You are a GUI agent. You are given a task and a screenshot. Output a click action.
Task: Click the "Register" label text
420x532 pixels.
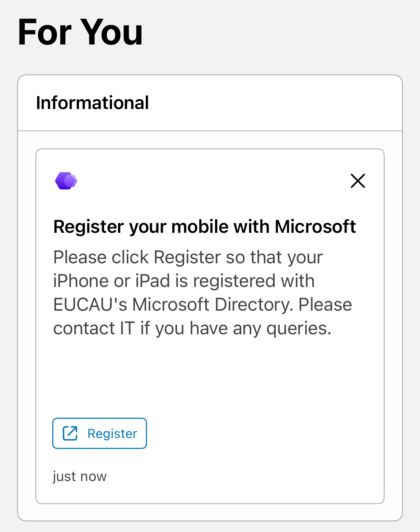point(112,434)
